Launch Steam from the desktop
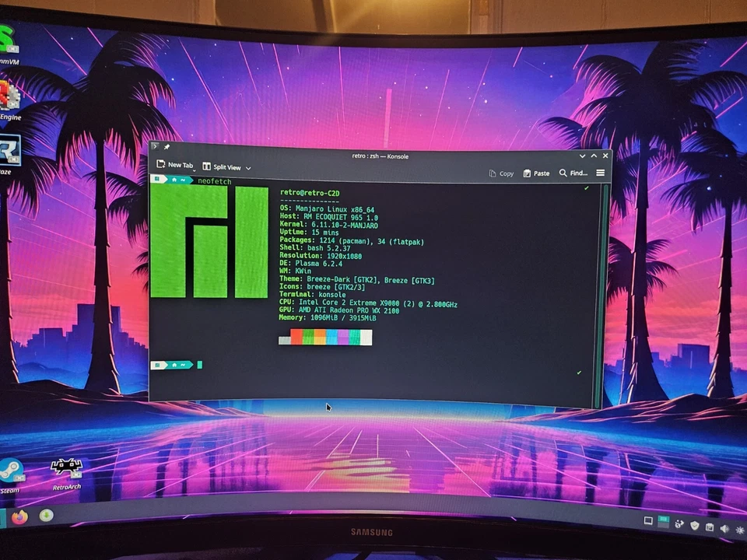The height and width of the screenshot is (560, 747). click(11, 468)
